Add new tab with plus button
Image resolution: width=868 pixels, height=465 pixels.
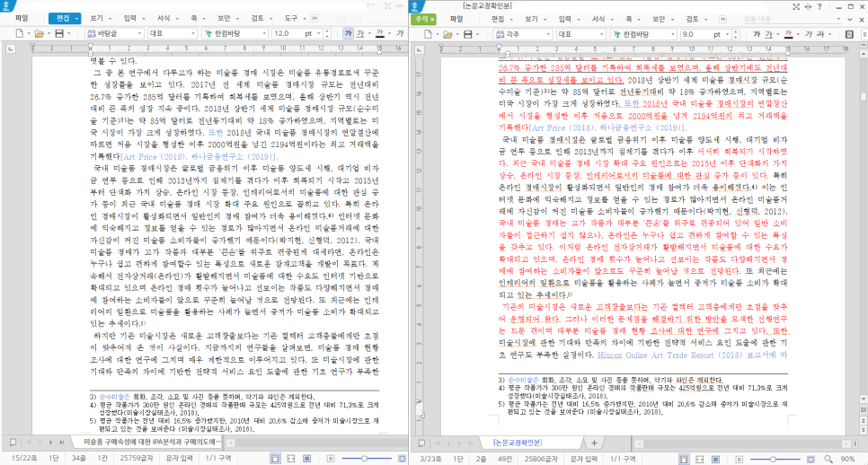pos(594,443)
